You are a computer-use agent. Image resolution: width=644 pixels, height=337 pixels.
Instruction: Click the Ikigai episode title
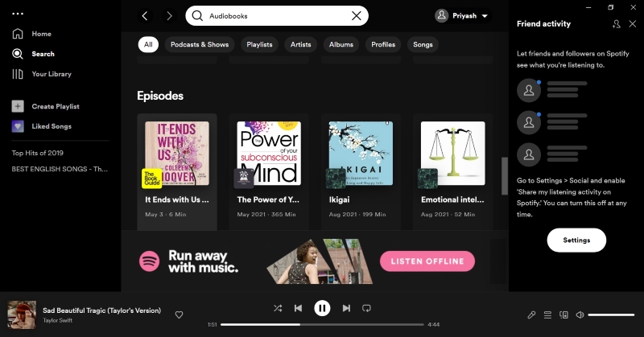[x=339, y=200]
